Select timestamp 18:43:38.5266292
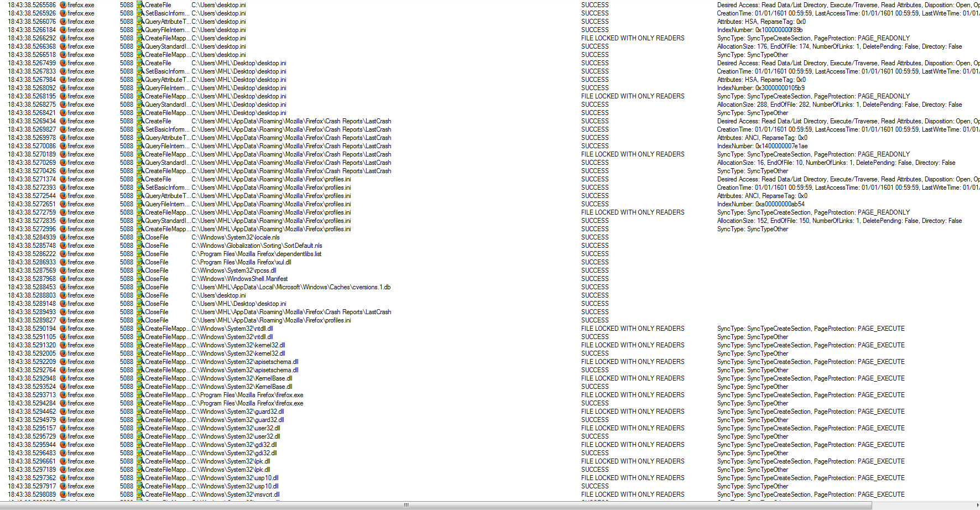The image size is (980, 510). click(32, 38)
